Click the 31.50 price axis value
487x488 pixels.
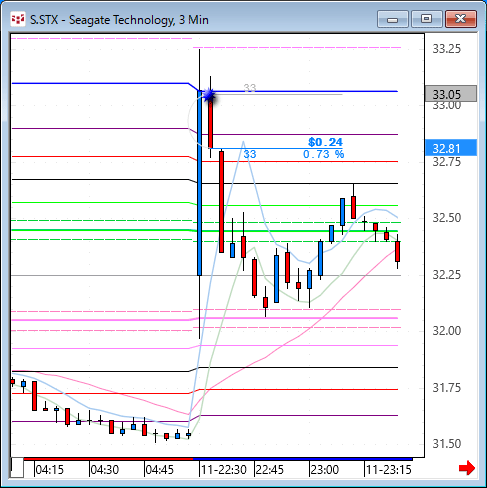(447, 444)
